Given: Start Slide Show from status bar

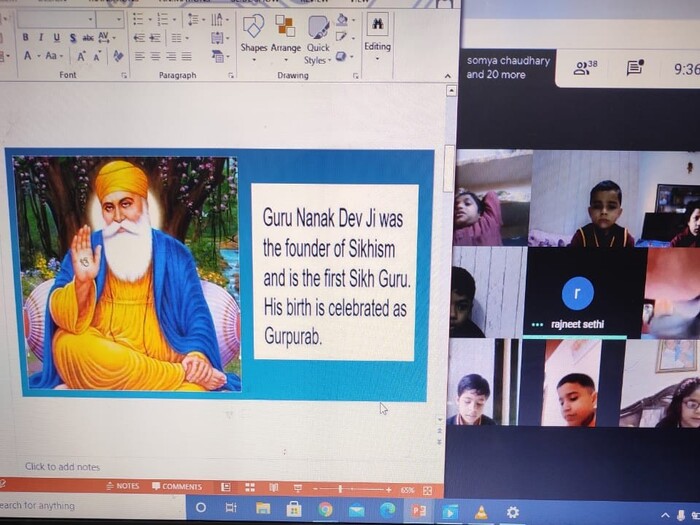Looking at the screenshot, I should [x=297, y=488].
